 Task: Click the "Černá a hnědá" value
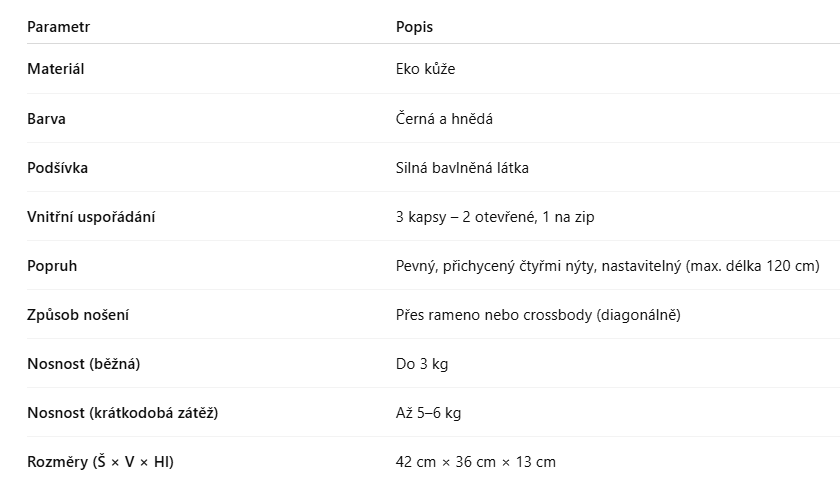pos(444,118)
